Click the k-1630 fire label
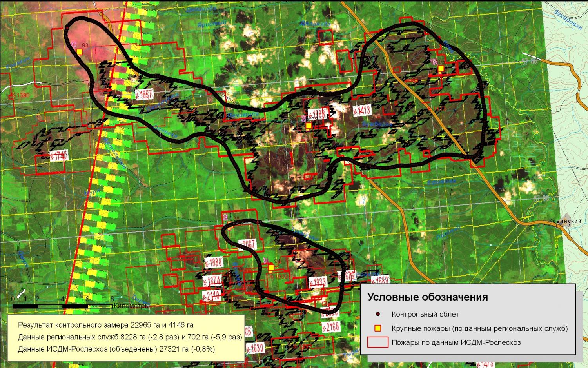This screenshot has height=368, width=588. click(x=255, y=348)
